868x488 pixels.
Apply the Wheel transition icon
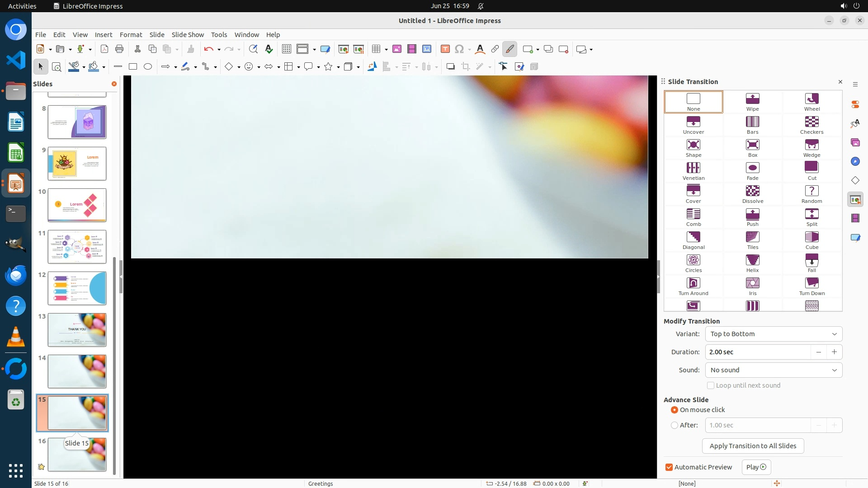(811, 102)
